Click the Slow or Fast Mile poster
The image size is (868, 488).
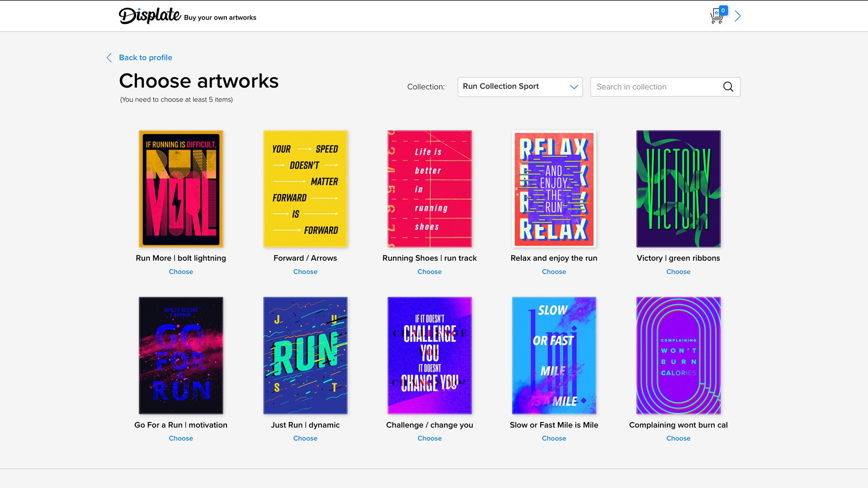tap(554, 355)
